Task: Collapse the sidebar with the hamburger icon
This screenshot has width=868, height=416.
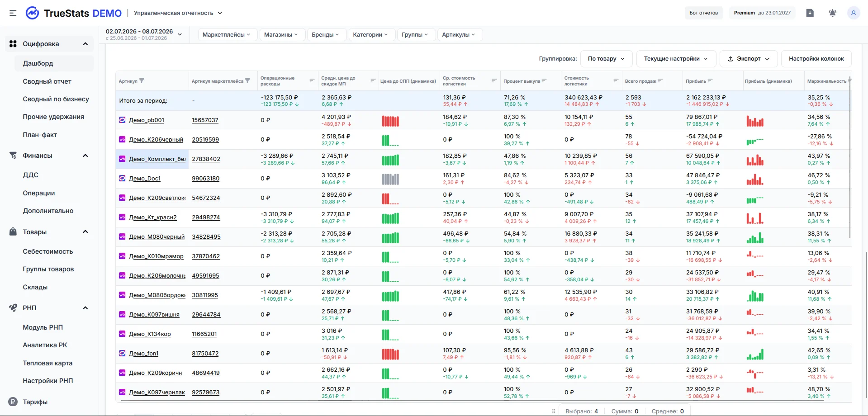Action: click(13, 13)
